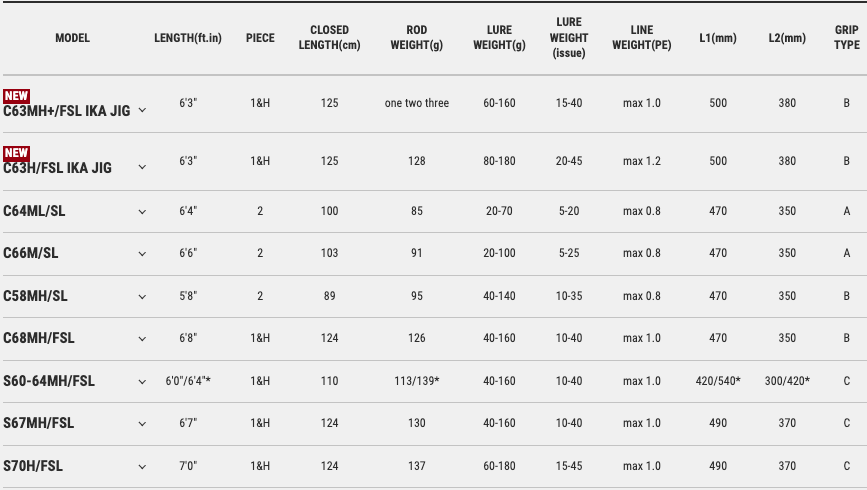867x490 pixels.
Task: Expand the C68MH/FSL row chevron
Action: 142,339
